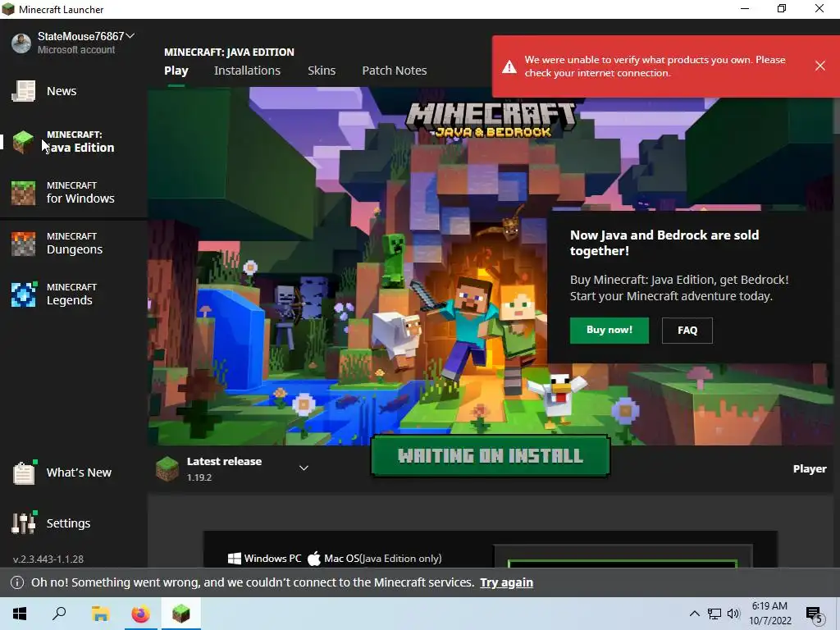Screen dimensions: 840x630
Task: Open the What's New clipboard icon
Action: tap(24, 472)
